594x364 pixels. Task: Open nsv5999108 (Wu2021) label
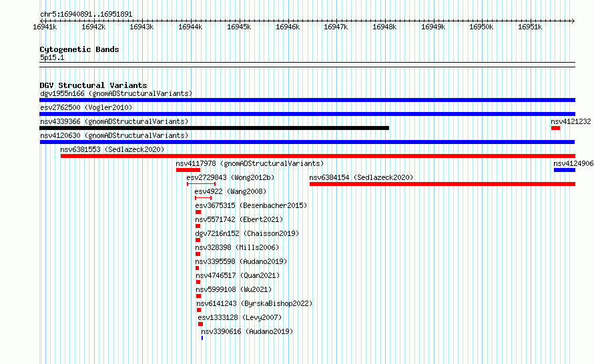click(234, 289)
